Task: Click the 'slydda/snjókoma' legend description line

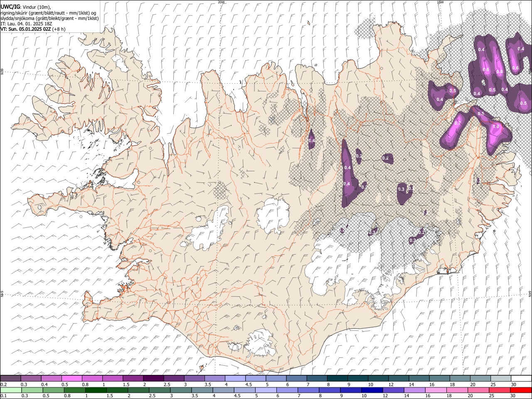Action: click(49, 18)
